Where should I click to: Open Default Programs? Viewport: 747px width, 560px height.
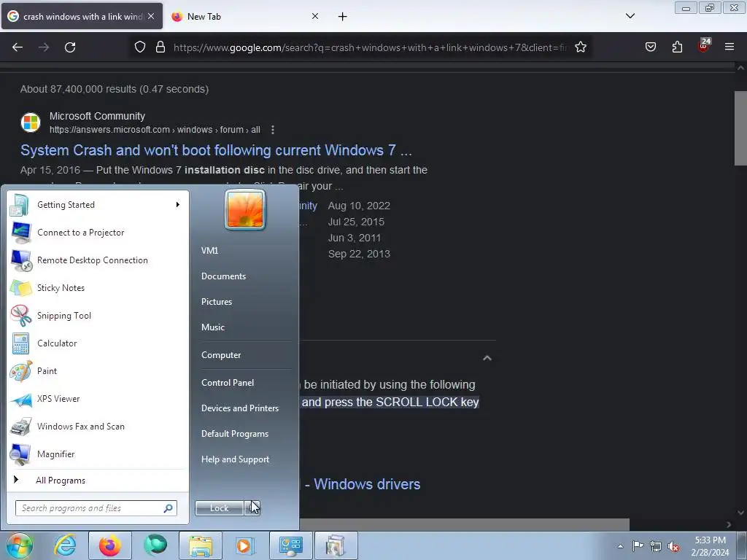click(235, 434)
